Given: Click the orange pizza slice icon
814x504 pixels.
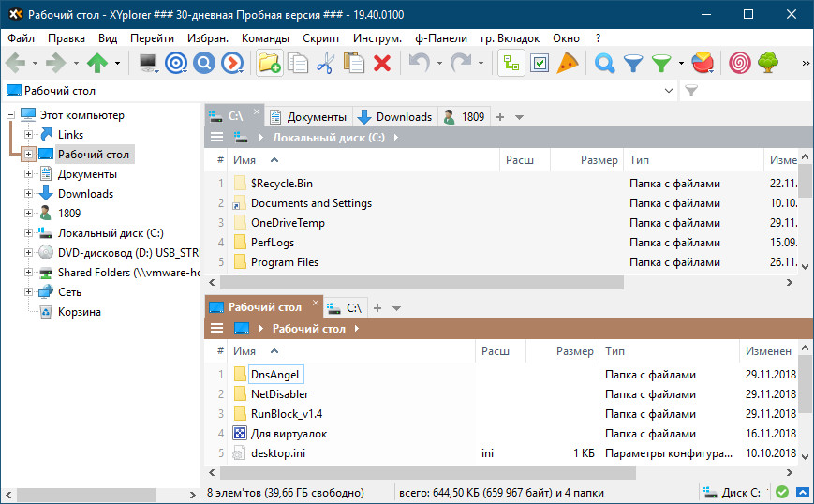Looking at the screenshot, I should pos(568,64).
